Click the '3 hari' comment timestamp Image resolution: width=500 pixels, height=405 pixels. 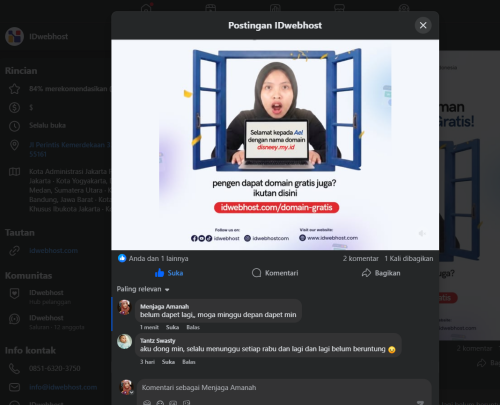147,362
